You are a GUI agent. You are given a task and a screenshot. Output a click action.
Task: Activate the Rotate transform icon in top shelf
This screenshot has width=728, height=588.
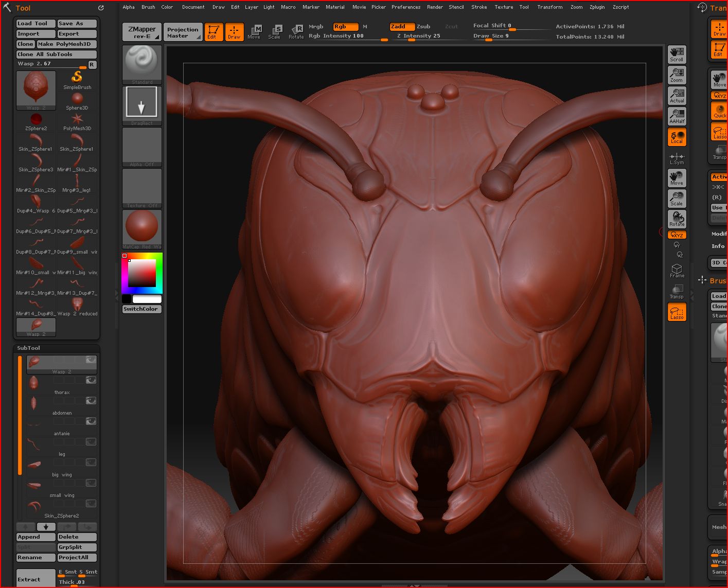(x=296, y=31)
